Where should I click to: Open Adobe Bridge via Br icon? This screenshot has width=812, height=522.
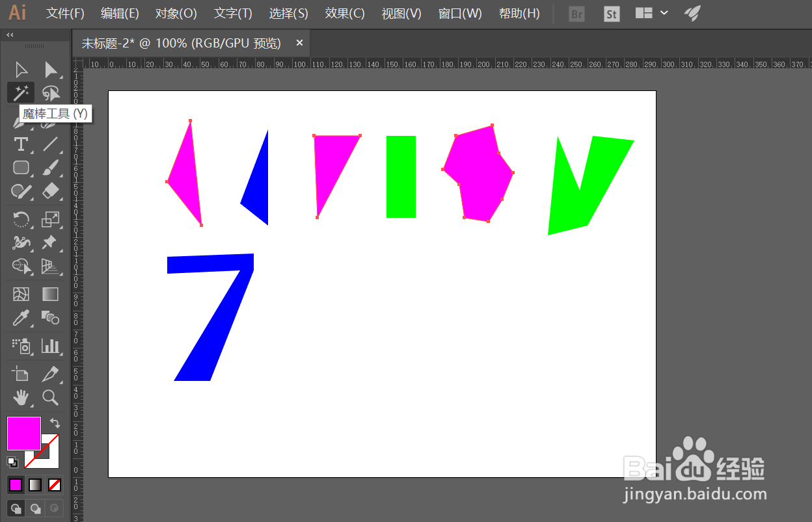(577, 14)
